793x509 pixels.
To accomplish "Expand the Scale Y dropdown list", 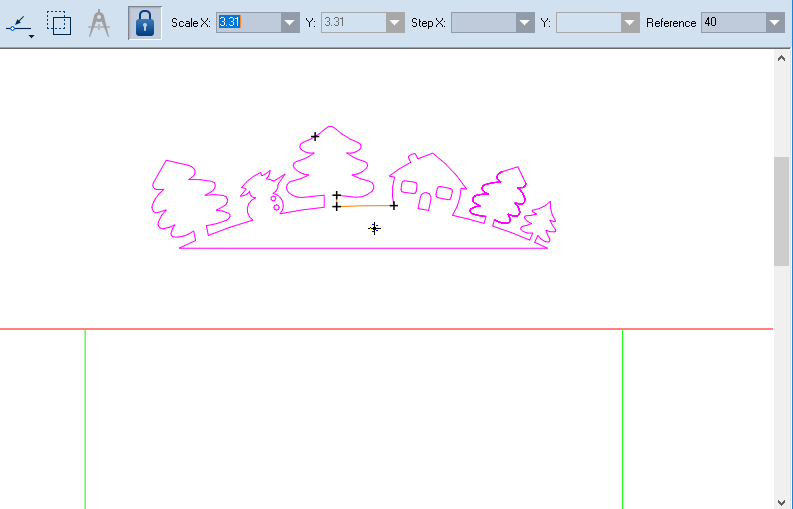I will [x=395, y=22].
